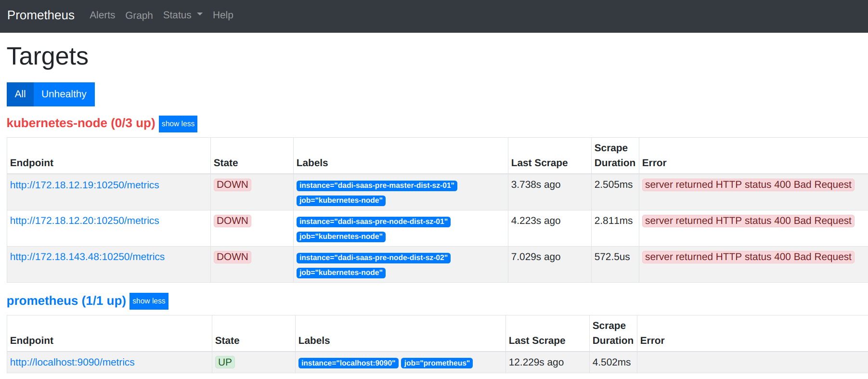This screenshot has width=868, height=379.
Task: Open the localhost:9090/metrics endpoint link
Action: [72, 362]
